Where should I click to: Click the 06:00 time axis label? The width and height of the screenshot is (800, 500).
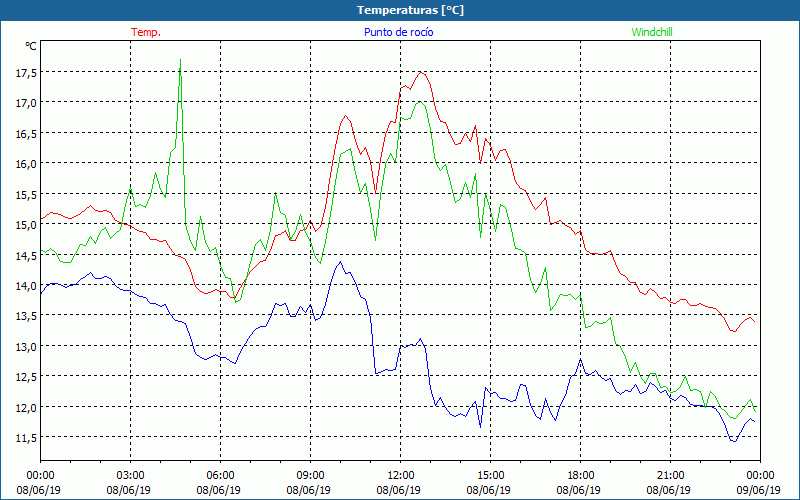click(220, 475)
